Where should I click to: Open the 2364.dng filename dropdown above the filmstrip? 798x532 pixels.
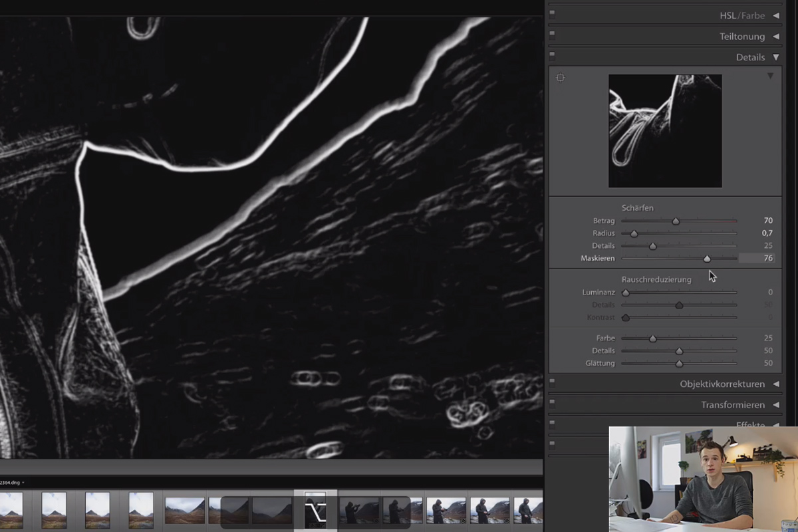(x=12, y=483)
